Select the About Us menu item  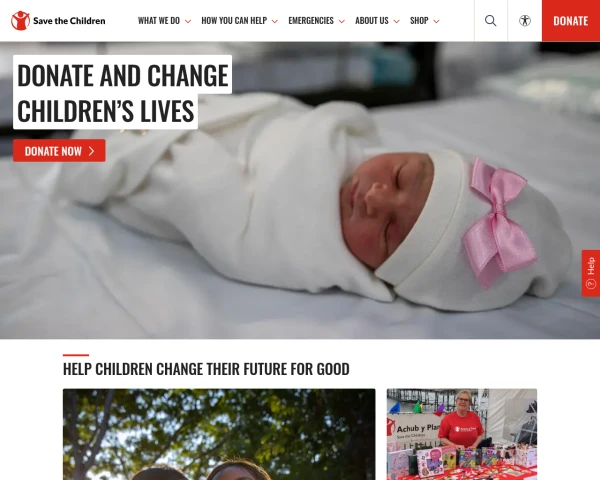(372, 21)
